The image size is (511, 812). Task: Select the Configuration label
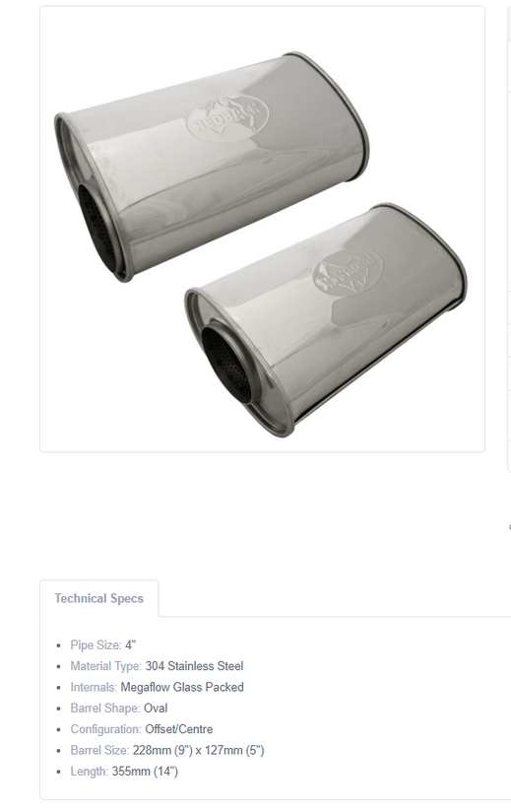click(x=106, y=729)
